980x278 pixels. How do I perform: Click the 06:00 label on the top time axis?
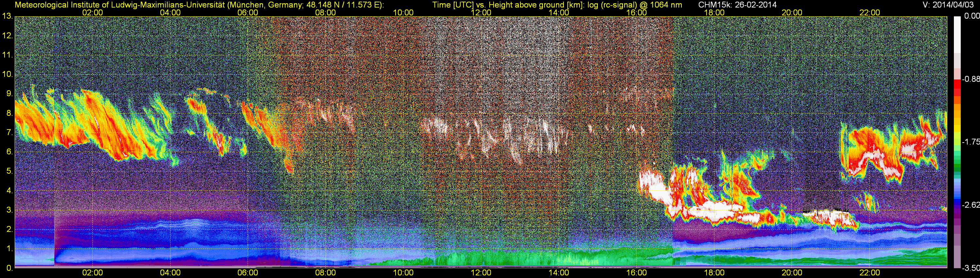point(248,12)
